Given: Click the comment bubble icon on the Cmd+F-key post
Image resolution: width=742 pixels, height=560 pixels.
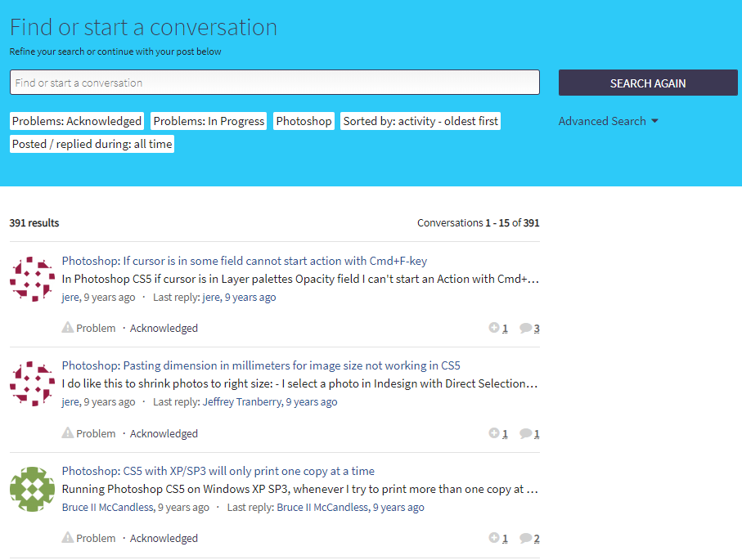Looking at the screenshot, I should point(526,328).
